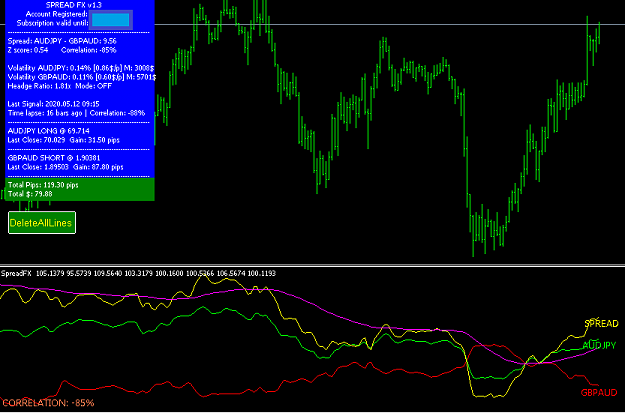Click the indicator value 109.5640
Viewport: 625px width, 413px height.
point(110,273)
